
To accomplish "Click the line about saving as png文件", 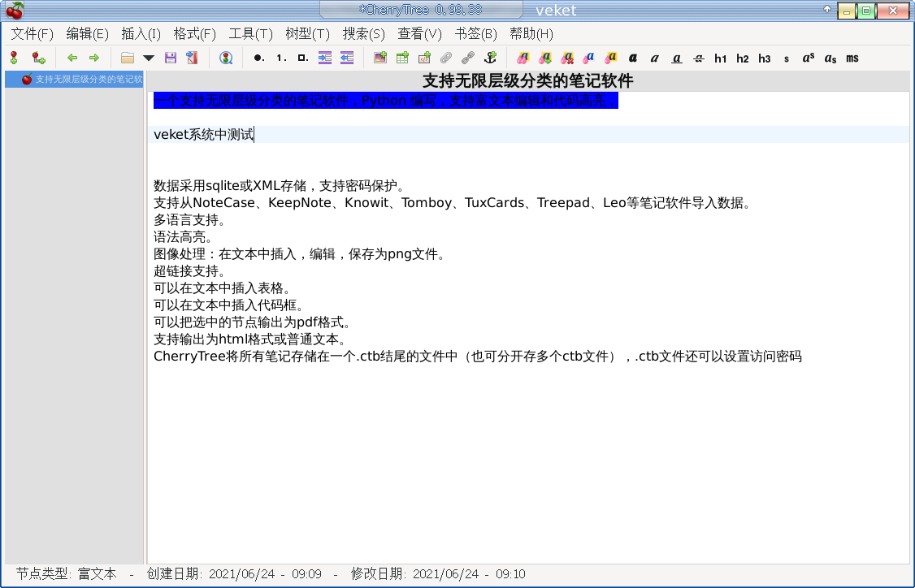I will click(300, 254).
